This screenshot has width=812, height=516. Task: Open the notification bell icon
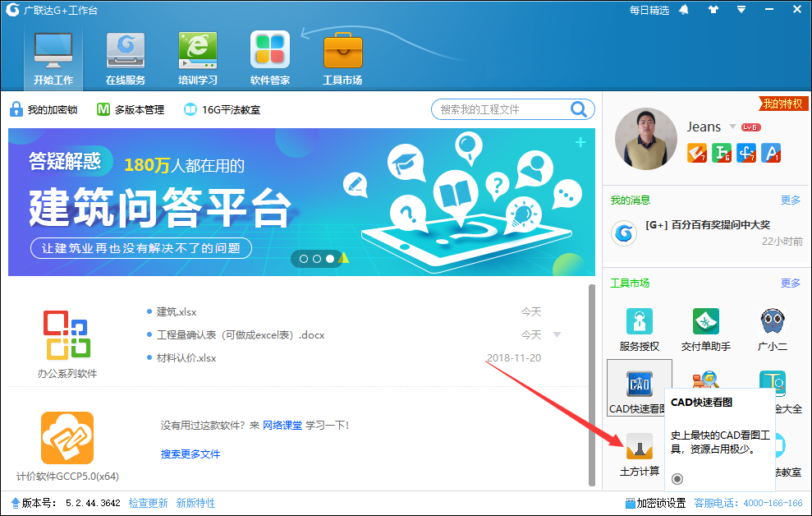684,10
